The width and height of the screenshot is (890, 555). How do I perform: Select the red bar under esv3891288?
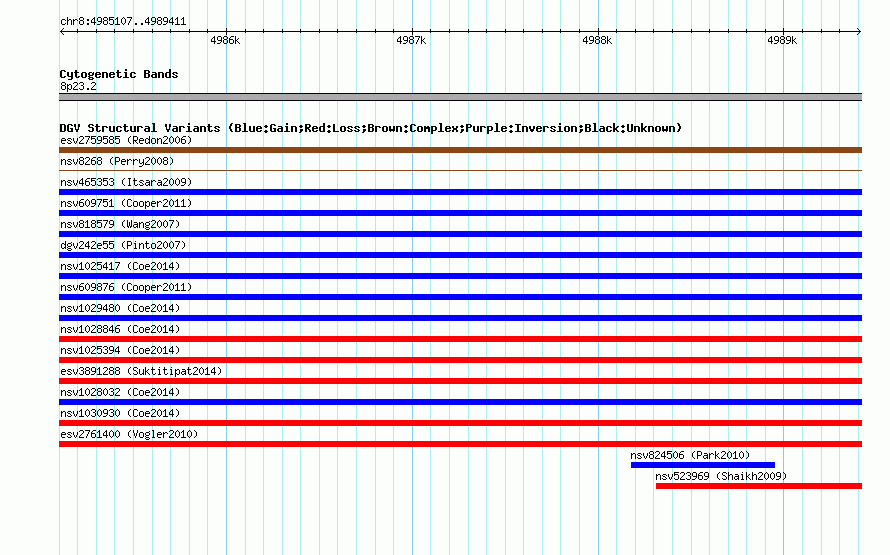pyautogui.click(x=460, y=381)
